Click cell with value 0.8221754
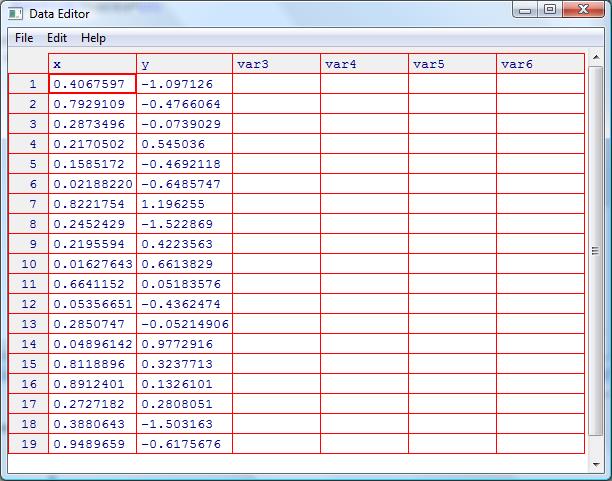Viewport: 612px width, 481px height. 93,204
